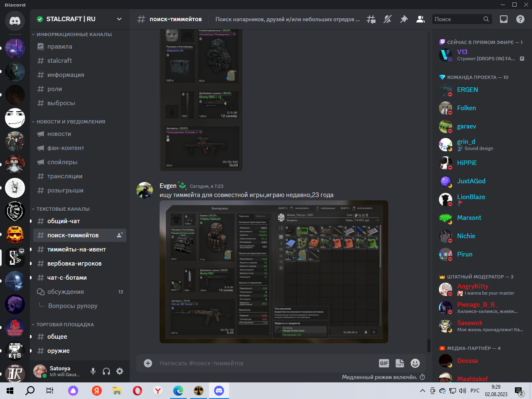Click the message input Написать #поиск-тиммейтов

point(266,363)
